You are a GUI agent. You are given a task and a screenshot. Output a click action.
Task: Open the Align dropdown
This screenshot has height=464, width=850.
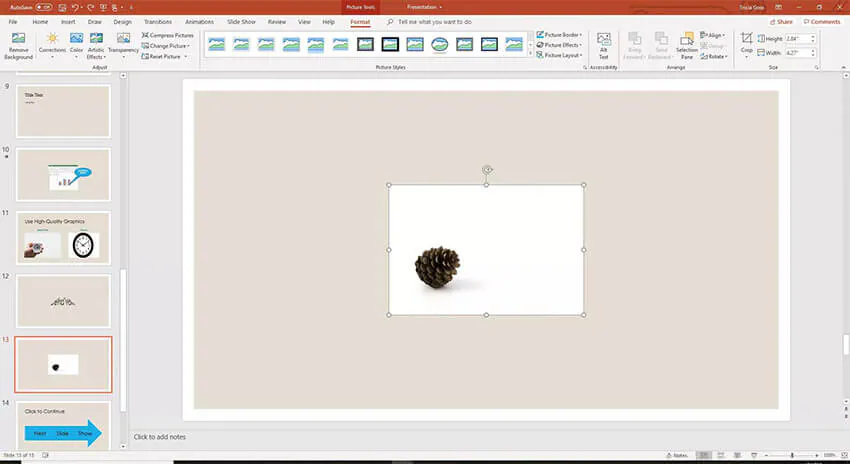tap(712, 35)
